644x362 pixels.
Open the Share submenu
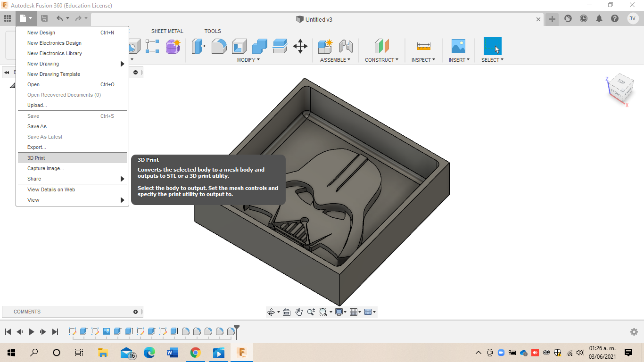pyautogui.click(x=72, y=179)
